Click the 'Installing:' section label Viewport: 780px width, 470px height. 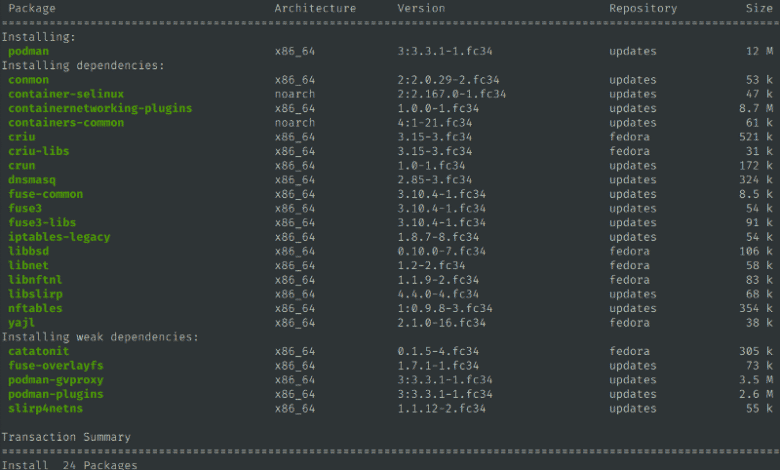[38, 37]
